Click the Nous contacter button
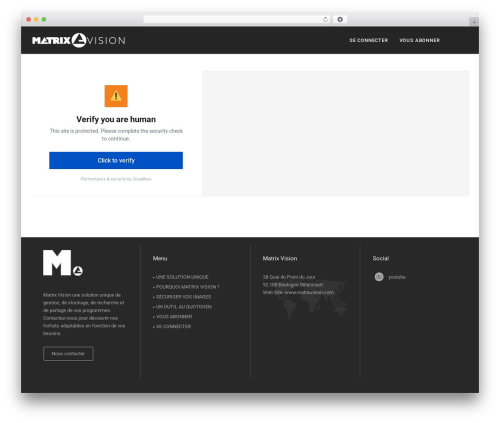The height and width of the screenshot is (423, 500). [68, 354]
